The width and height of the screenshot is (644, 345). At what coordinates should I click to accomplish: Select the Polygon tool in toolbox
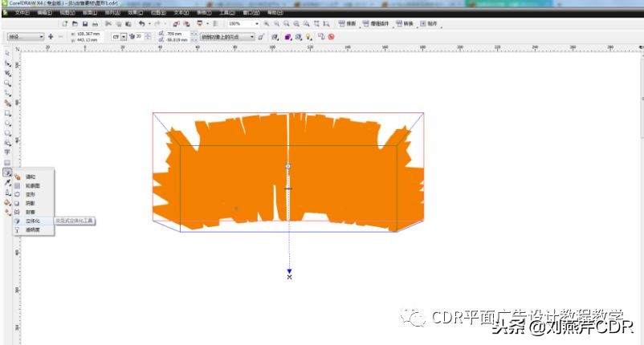[x=7, y=133]
